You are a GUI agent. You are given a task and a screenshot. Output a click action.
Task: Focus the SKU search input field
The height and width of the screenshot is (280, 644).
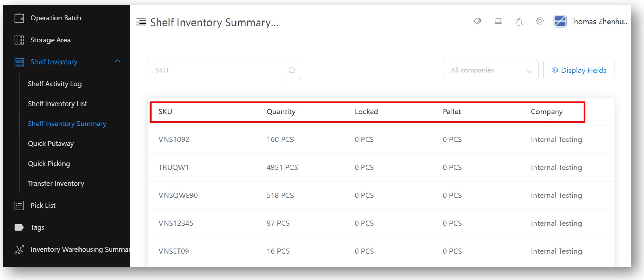[x=215, y=70]
